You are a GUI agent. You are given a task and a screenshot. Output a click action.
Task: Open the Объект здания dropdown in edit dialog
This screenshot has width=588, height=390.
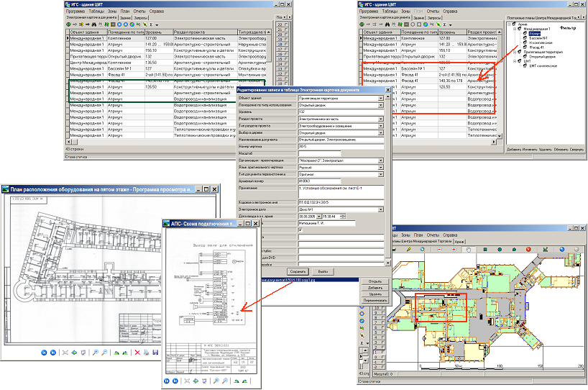coord(381,99)
